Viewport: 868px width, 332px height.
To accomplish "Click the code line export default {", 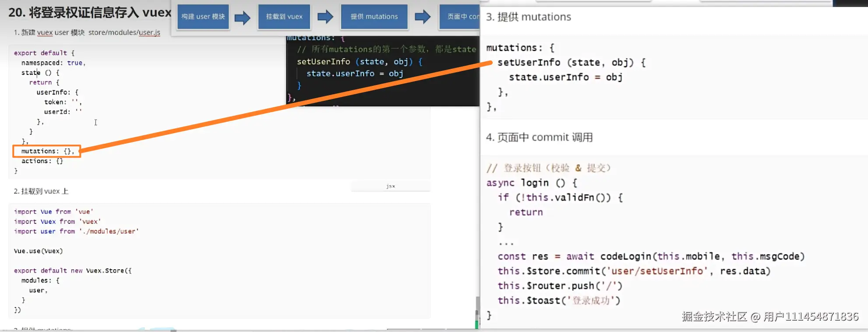I will click(44, 53).
